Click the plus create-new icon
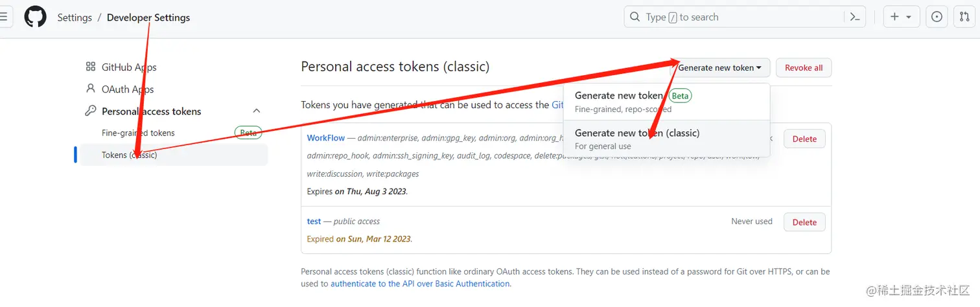The image size is (980, 307). click(894, 17)
